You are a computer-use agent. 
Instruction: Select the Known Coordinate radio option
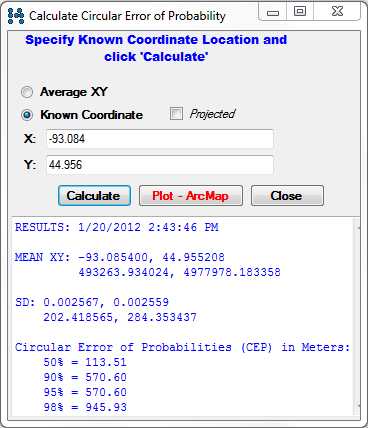coord(27,115)
